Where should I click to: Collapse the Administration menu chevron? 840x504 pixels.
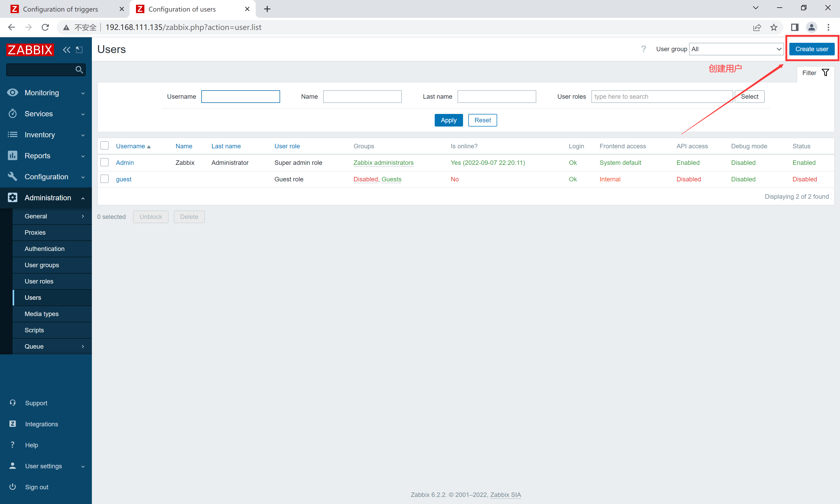click(83, 198)
